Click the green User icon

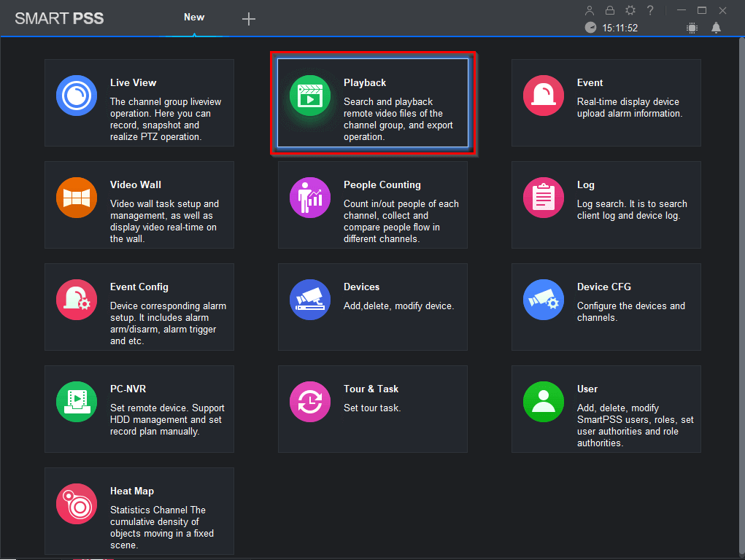point(544,402)
